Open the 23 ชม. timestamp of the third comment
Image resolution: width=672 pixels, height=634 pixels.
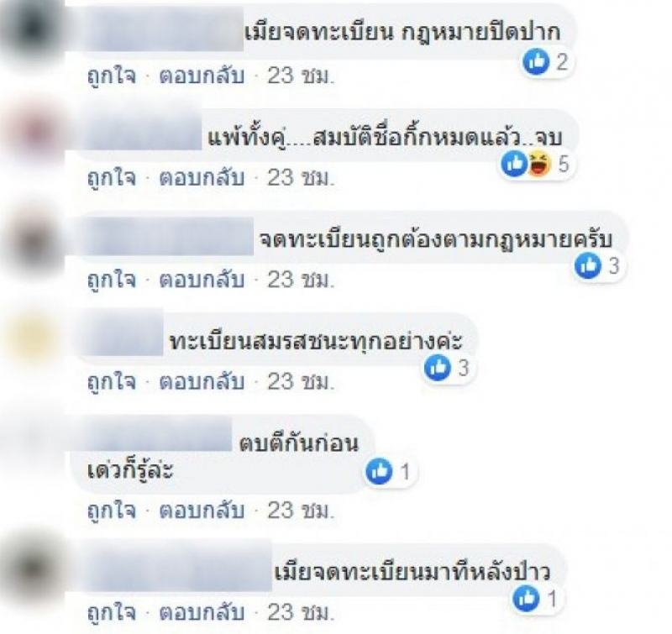pos(301,280)
